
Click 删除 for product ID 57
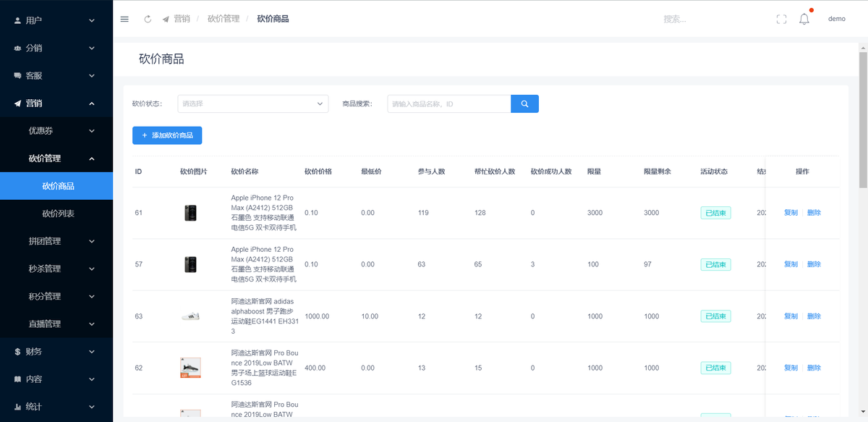pos(814,264)
